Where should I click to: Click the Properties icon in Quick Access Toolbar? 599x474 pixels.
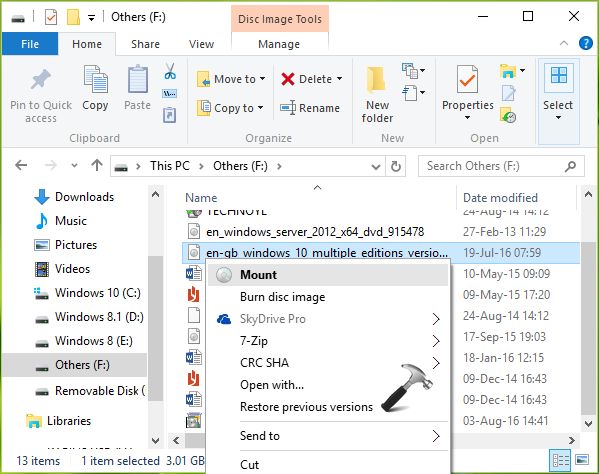[x=51, y=17]
